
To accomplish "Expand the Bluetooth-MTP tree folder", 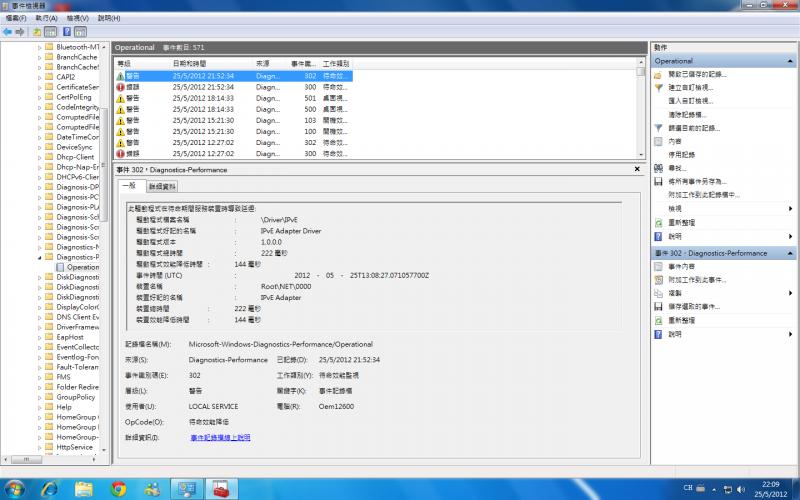I will tap(41, 47).
